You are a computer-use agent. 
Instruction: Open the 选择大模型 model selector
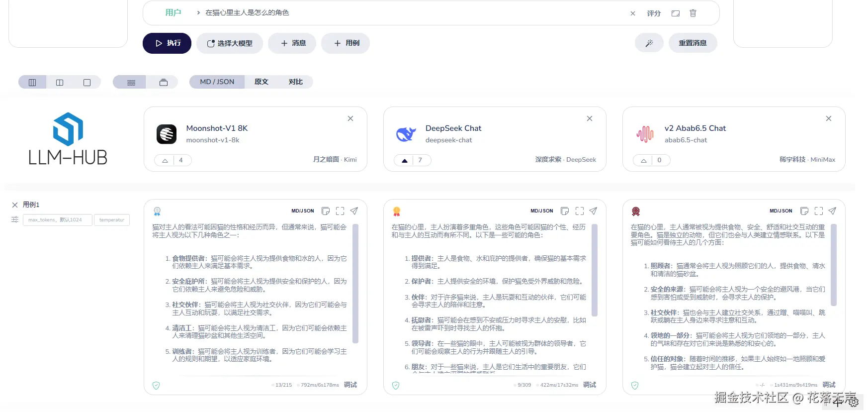230,43
